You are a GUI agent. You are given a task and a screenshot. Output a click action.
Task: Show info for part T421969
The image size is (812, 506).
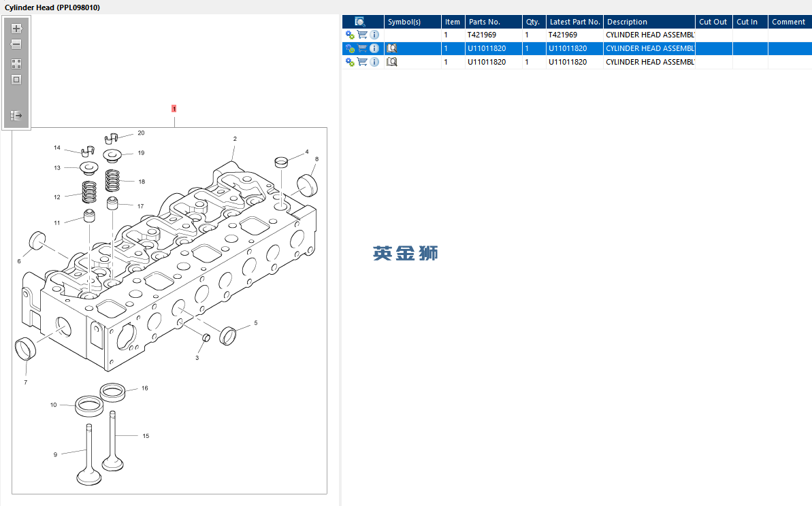point(374,35)
